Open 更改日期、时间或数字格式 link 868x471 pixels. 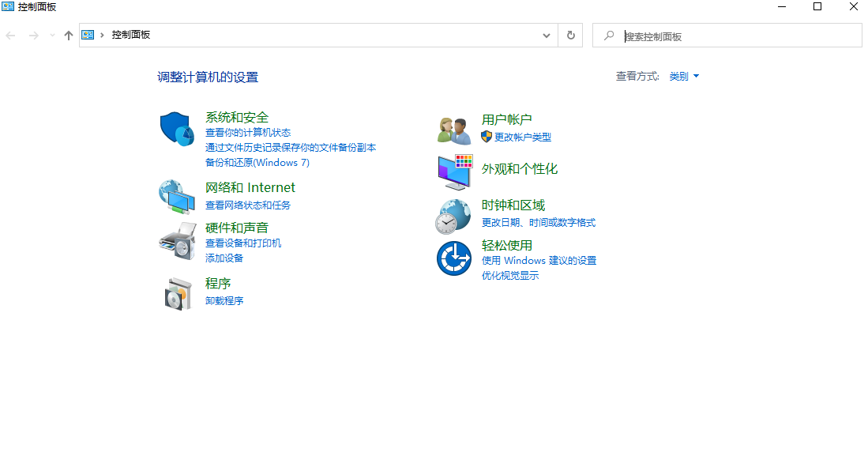[x=539, y=222]
